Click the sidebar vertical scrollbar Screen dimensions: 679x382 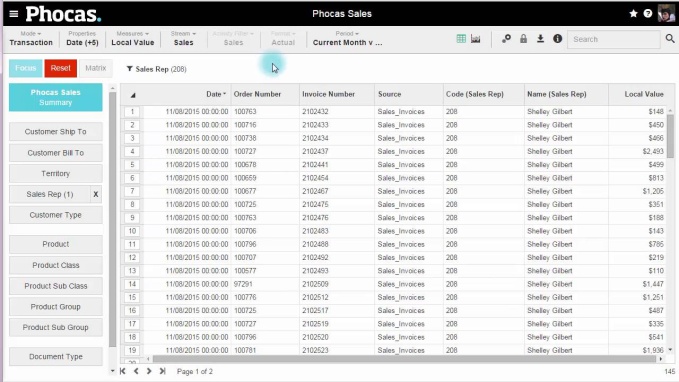(x=113, y=220)
